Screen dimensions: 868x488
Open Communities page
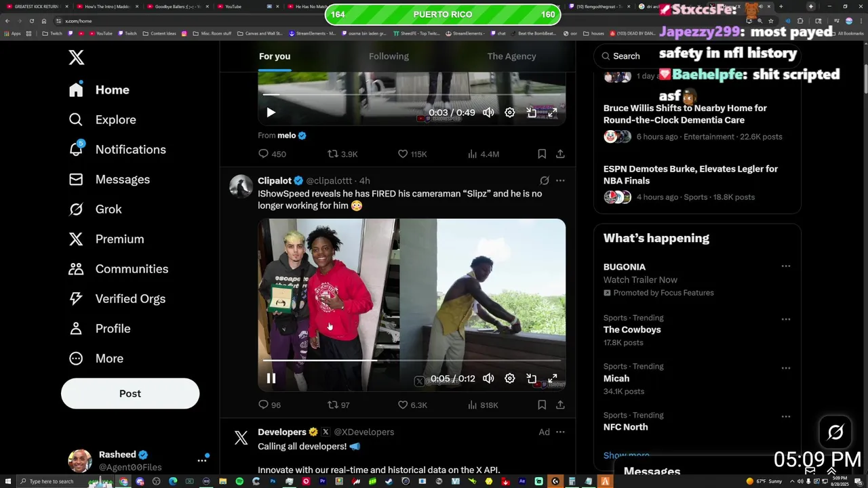point(119,268)
